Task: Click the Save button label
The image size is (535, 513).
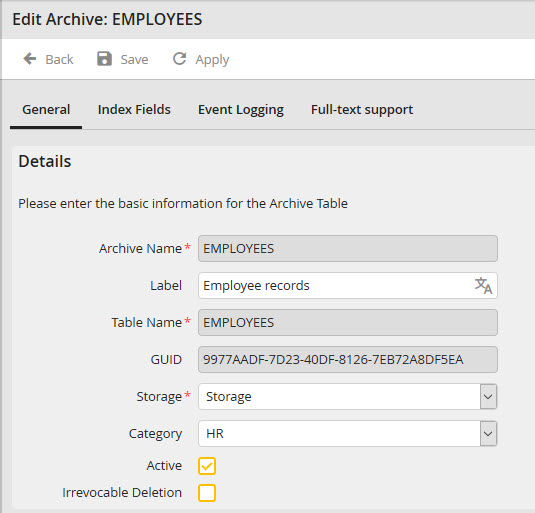Action: 134,60
